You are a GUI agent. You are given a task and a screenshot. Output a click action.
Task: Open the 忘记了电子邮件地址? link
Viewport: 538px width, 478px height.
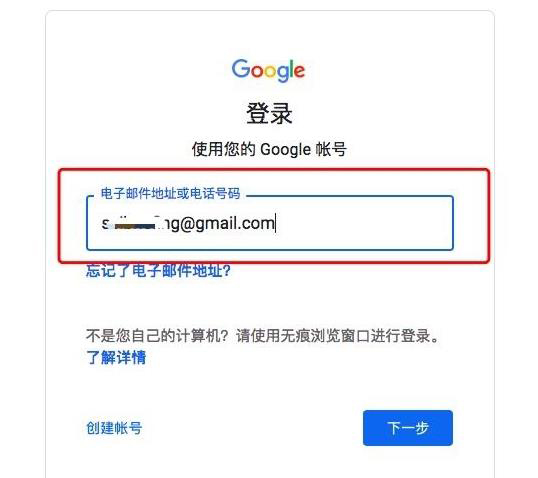click(x=158, y=271)
